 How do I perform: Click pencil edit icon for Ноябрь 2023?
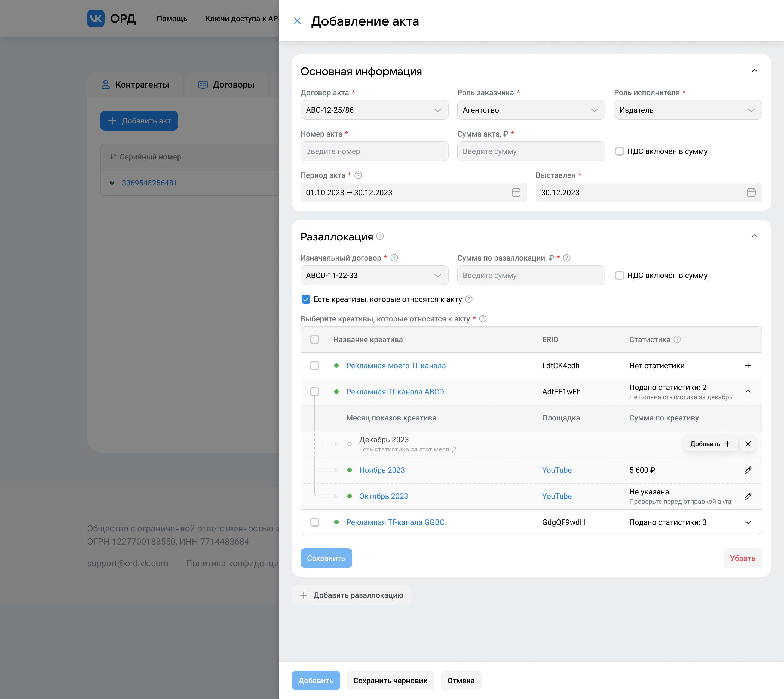click(x=748, y=470)
